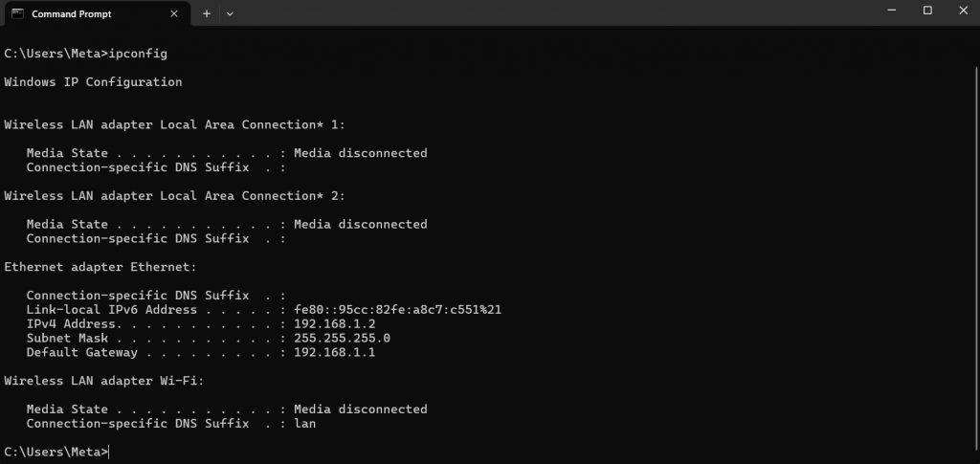Maximize the terminal window

[927, 11]
